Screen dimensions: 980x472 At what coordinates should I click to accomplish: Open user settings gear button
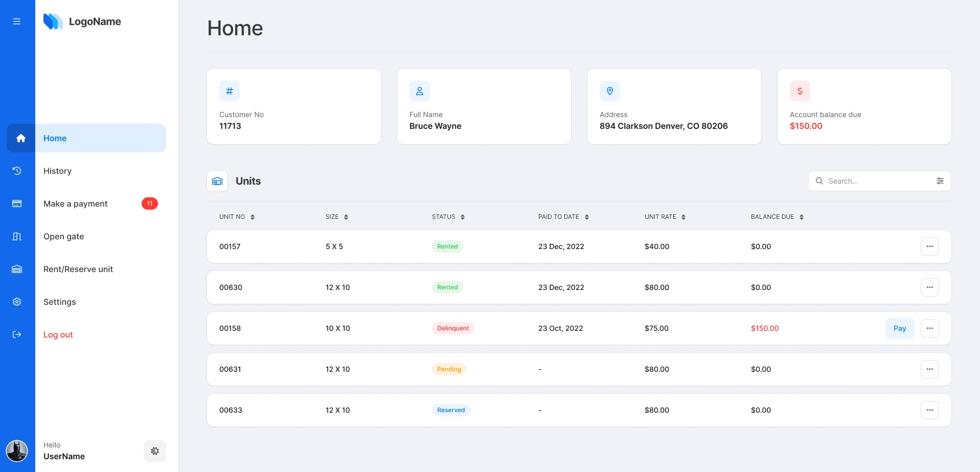[155, 451]
